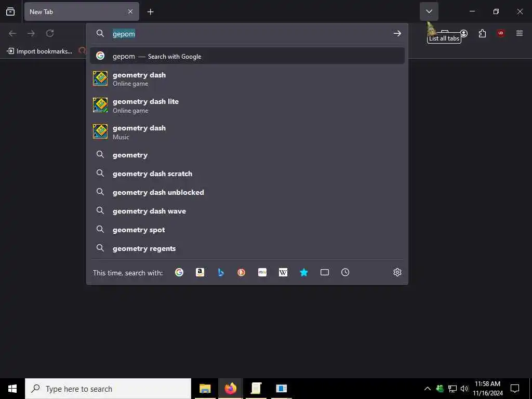Open the blue window taskbar app
The width and height of the screenshot is (532, 399).
pyautogui.click(x=282, y=389)
